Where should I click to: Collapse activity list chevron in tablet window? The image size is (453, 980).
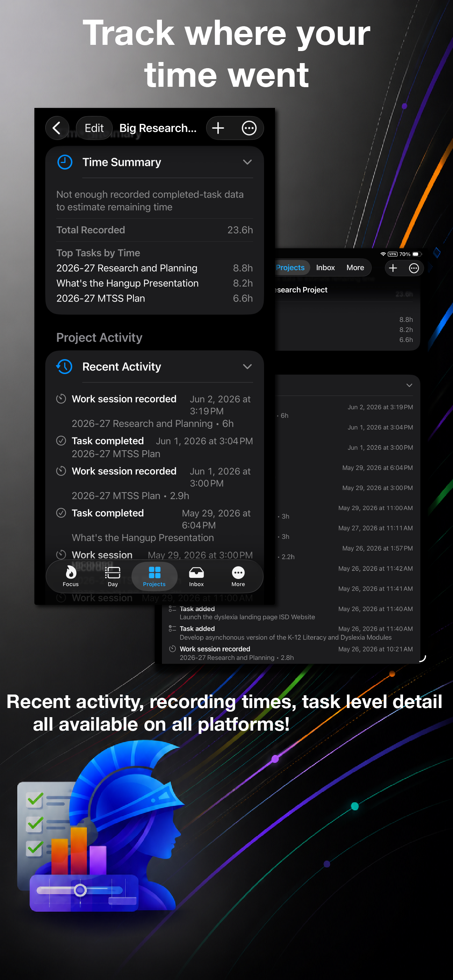tap(409, 385)
